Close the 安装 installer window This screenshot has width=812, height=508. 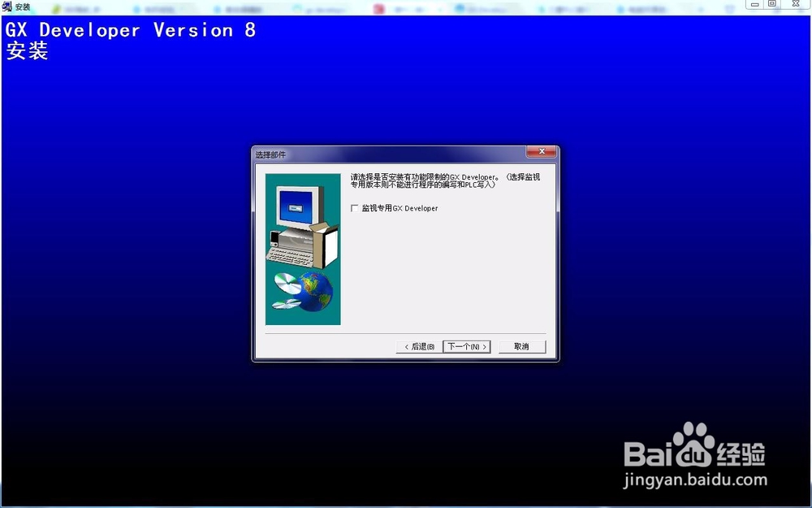(796, 4)
